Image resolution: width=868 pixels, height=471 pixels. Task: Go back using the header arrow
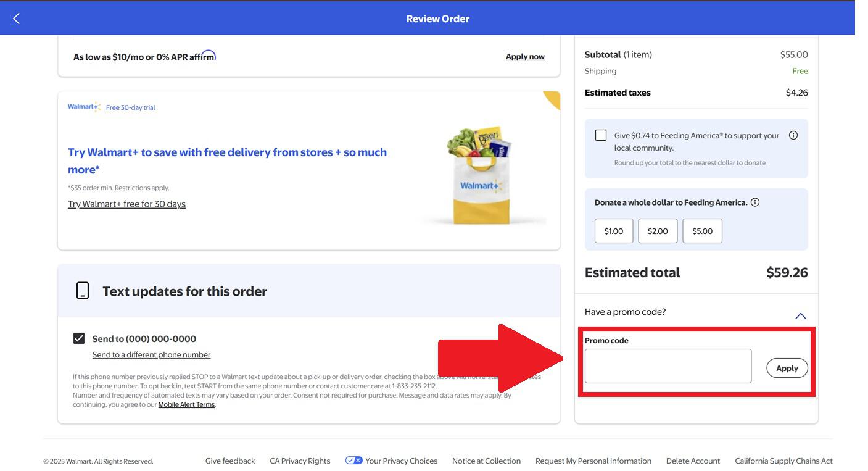(17, 19)
